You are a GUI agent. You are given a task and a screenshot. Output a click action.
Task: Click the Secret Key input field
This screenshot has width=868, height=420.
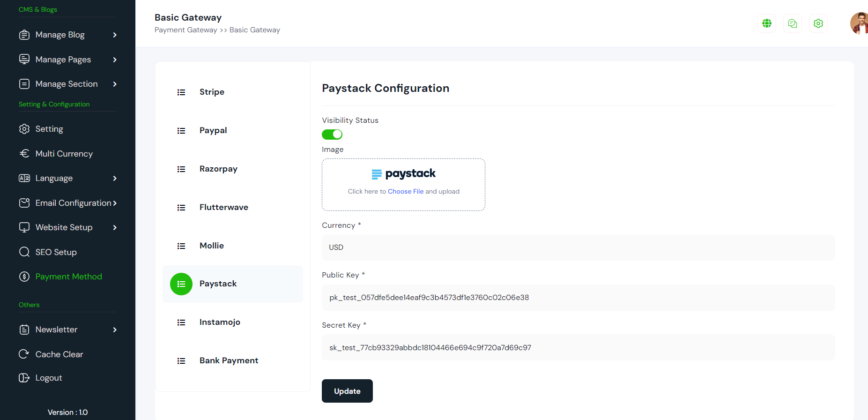coord(578,348)
